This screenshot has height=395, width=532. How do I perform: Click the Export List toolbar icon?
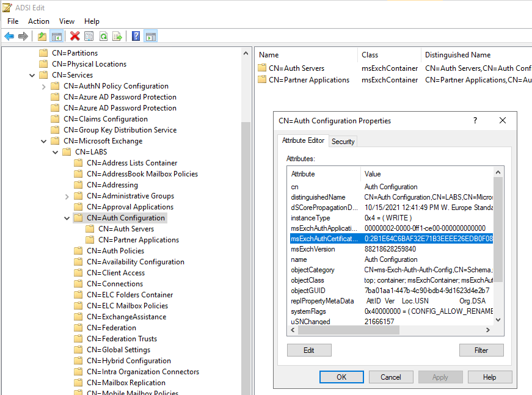click(117, 37)
